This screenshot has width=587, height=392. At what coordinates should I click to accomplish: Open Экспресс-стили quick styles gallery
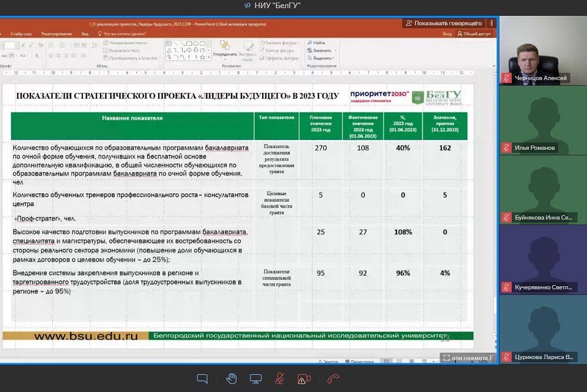(247, 51)
